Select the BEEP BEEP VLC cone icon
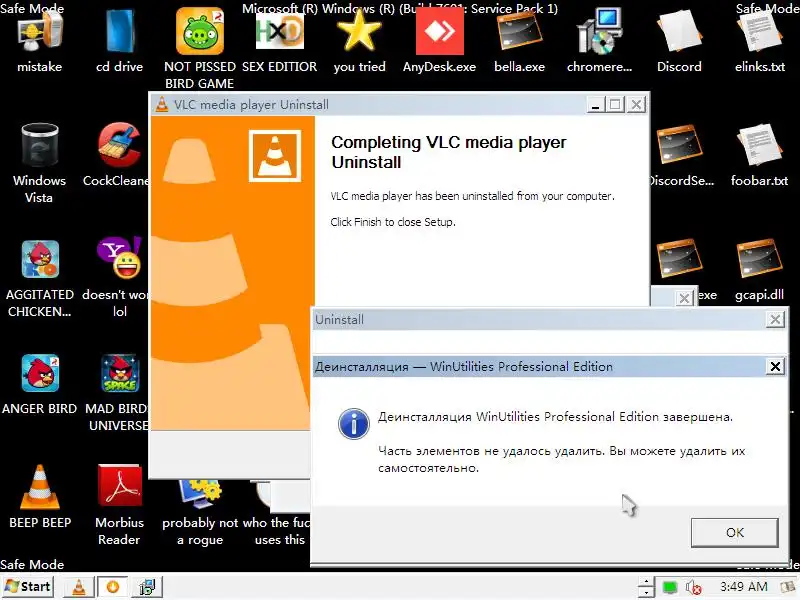This screenshot has height=600, width=800. (40, 496)
